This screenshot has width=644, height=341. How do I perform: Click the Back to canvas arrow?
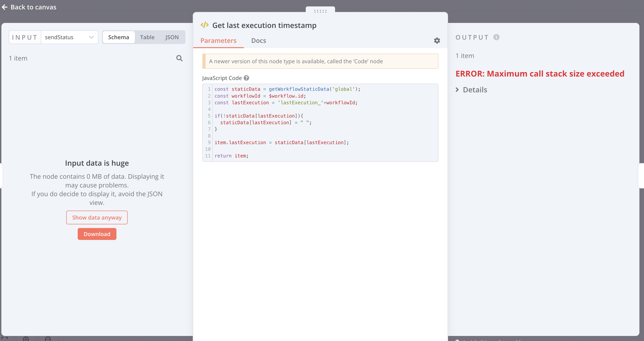(x=5, y=7)
